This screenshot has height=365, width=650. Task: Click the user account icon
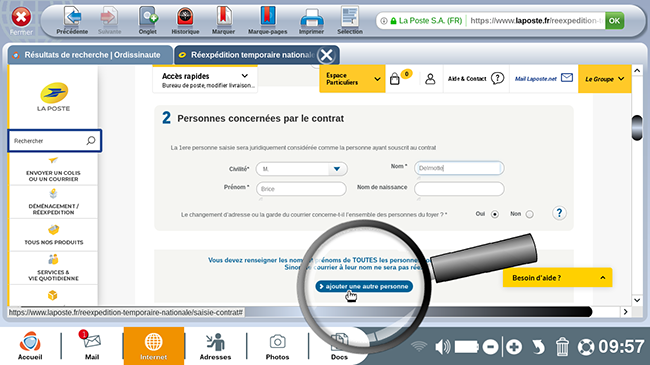coord(430,78)
